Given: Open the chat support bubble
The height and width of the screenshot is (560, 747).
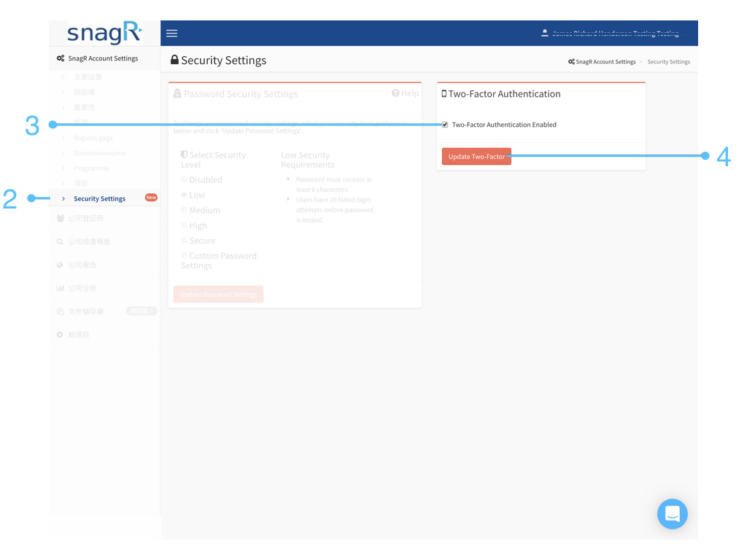Looking at the screenshot, I should [x=672, y=514].
